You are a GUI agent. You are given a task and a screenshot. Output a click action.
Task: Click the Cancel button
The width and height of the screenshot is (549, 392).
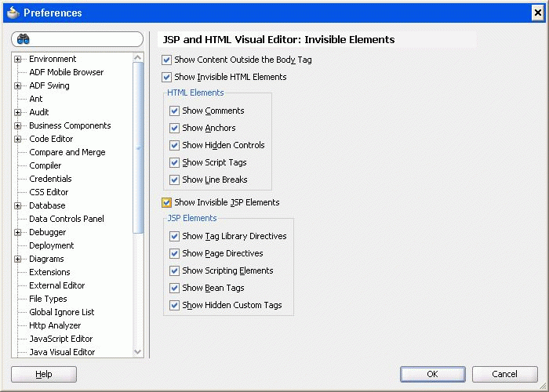504,374
